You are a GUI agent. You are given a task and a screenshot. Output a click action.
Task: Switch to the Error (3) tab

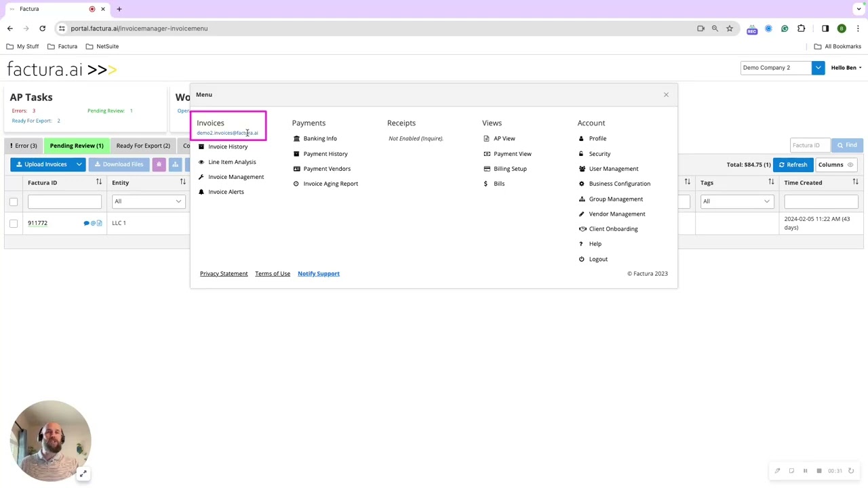[24, 146]
